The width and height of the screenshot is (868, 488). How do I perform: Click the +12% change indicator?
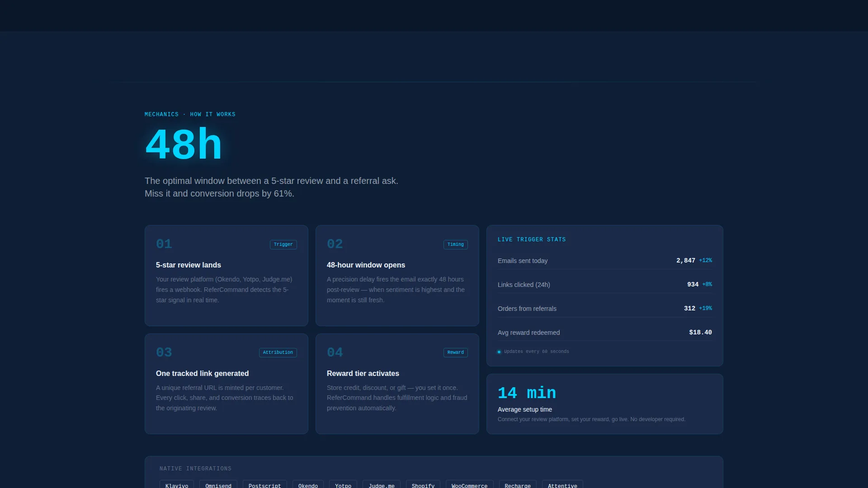[x=705, y=261]
